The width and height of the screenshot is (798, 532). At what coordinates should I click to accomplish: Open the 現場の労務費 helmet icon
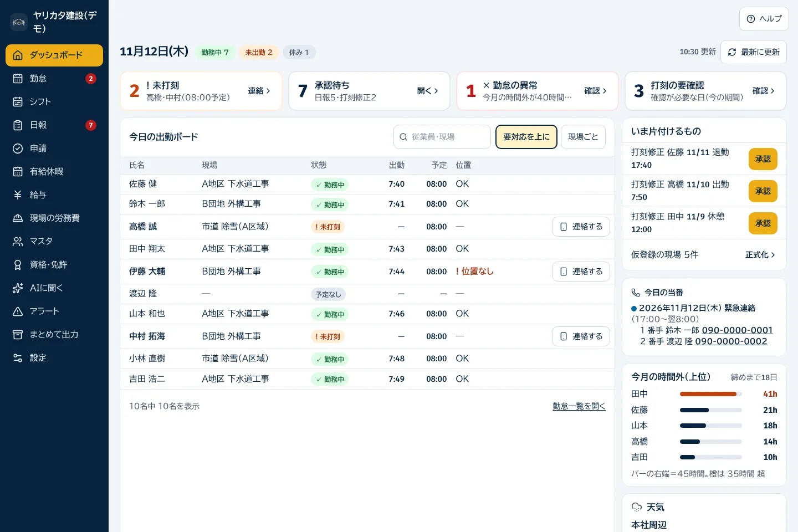coord(18,218)
